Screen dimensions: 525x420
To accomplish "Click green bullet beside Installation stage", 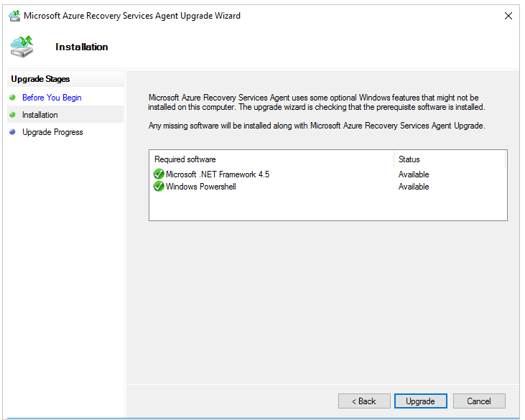I will (12, 114).
